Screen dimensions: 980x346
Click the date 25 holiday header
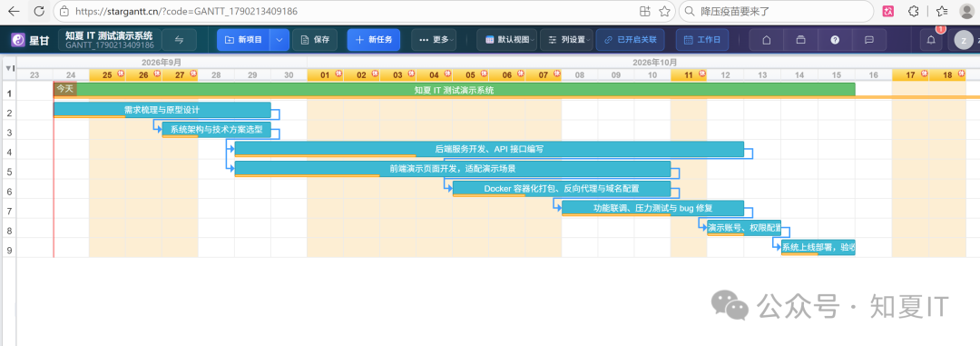pos(107,75)
